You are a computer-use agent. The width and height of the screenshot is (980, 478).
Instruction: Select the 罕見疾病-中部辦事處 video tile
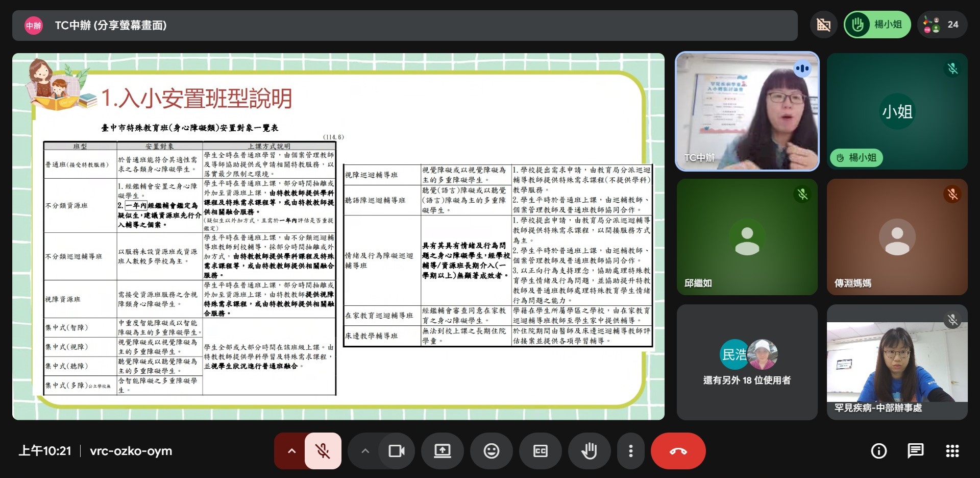click(x=897, y=363)
